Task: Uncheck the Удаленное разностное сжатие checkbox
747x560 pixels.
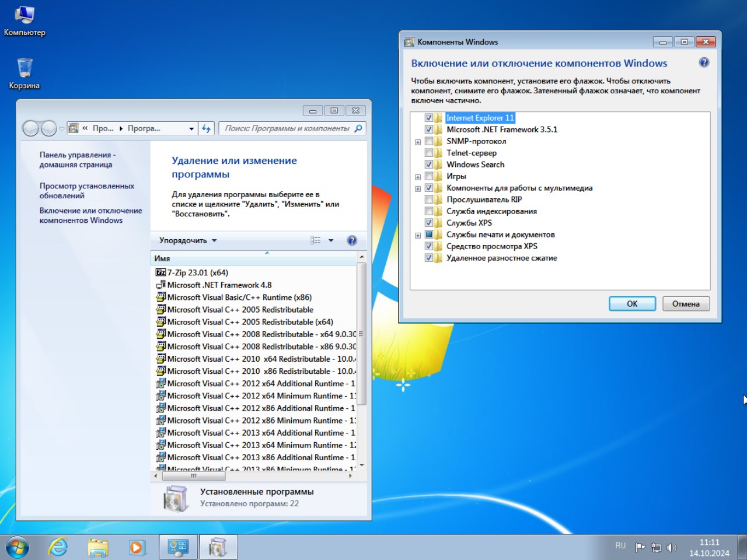Action: (429, 258)
